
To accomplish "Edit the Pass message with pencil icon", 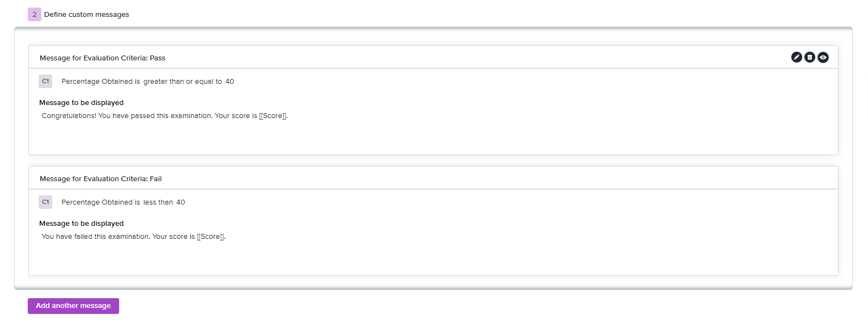I will pyautogui.click(x=796, y=57).
